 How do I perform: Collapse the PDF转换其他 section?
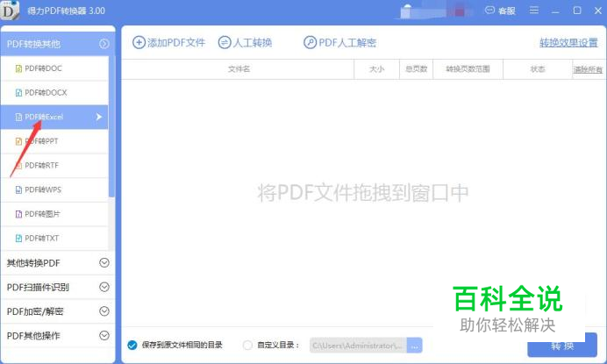click(104, 44)
